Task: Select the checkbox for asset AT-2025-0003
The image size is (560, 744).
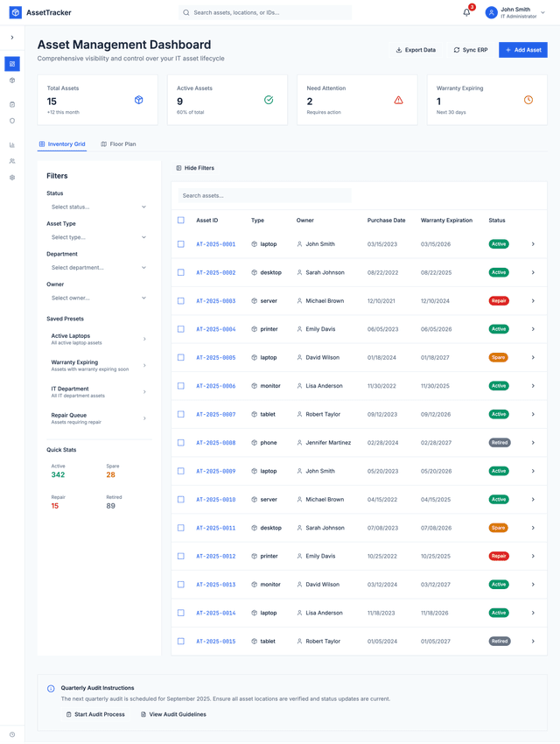Action: [181, 301]
